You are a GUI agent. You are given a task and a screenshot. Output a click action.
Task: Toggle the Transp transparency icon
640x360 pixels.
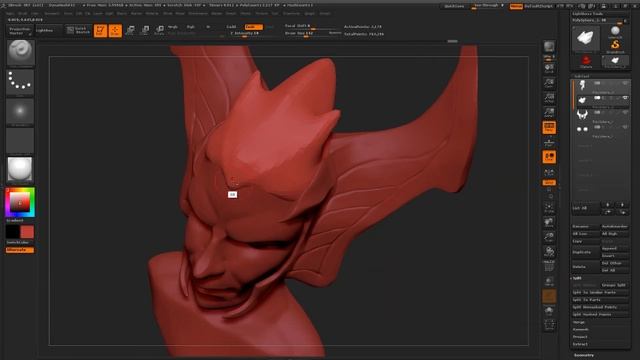coord(549,282)
